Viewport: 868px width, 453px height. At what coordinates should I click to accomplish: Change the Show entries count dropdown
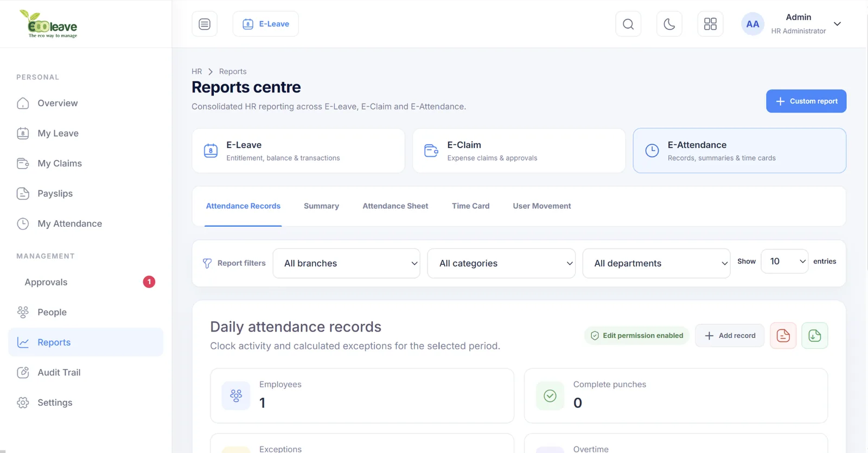[x=784, y=261]
